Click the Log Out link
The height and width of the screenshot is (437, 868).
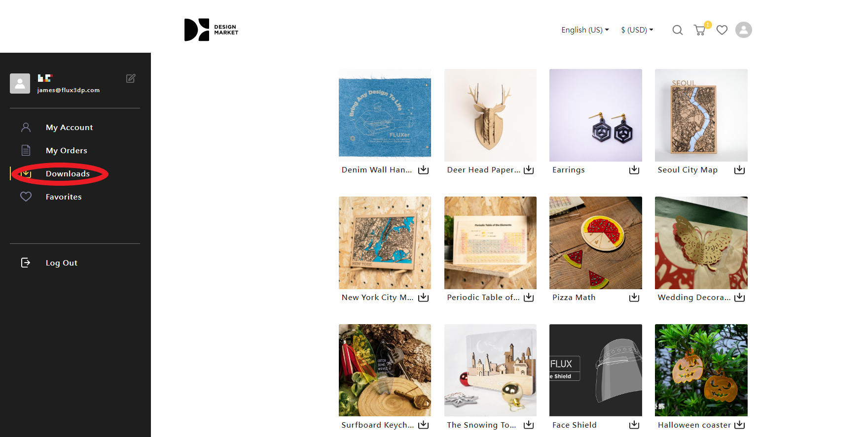point(62,263)
